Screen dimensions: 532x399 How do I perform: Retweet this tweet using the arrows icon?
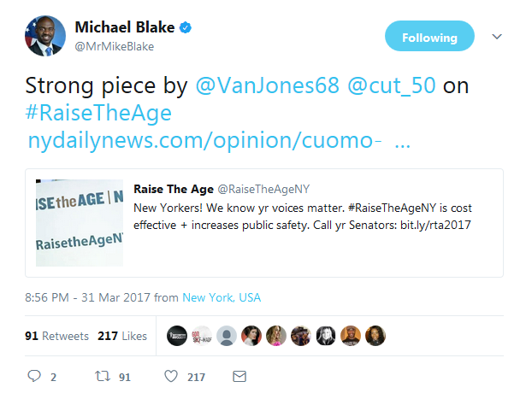pyautogui.click(x=103, y=376)
